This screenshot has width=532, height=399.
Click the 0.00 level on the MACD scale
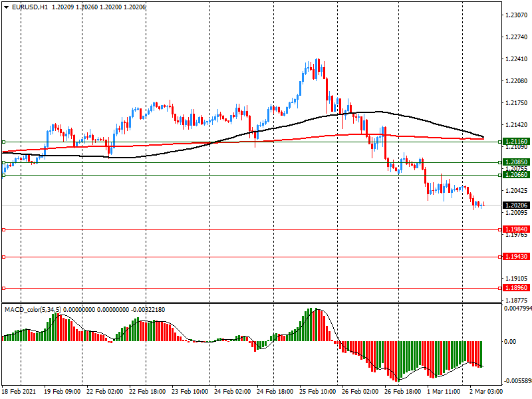(510, 341)
